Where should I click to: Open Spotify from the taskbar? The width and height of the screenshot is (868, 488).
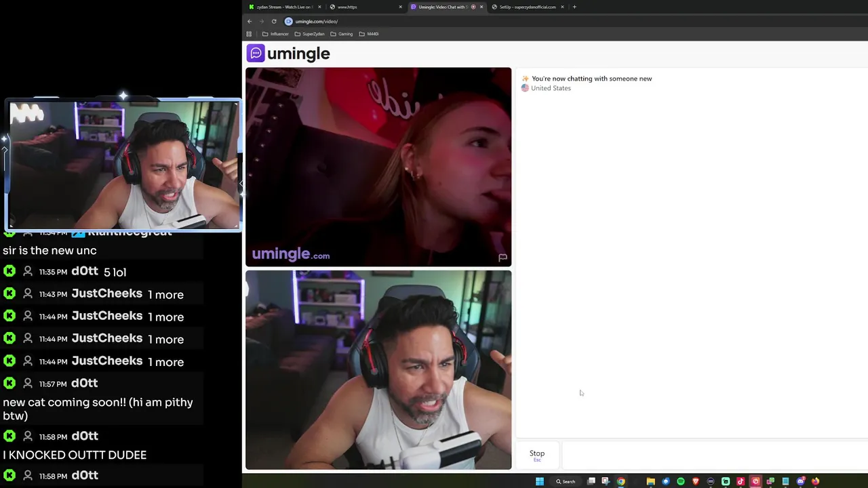click(681, 481)
